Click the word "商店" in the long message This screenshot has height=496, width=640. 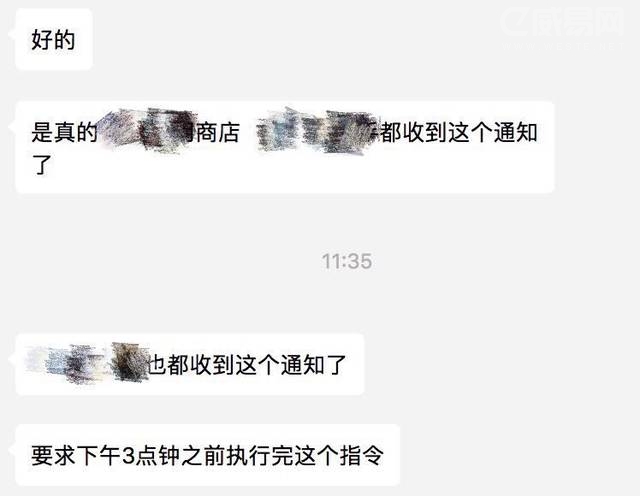pos(217,133)
